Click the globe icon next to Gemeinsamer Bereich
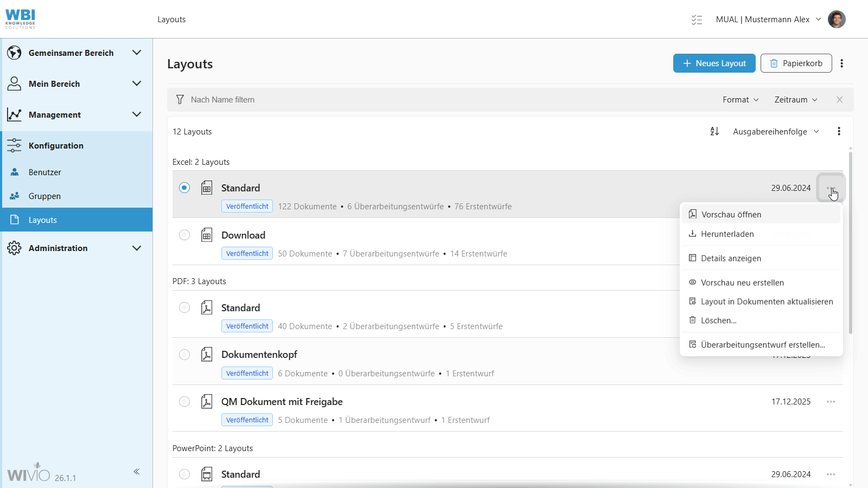The height and width of the screenshot is (488, 868). pyautogui.click(x=14, y=53)
